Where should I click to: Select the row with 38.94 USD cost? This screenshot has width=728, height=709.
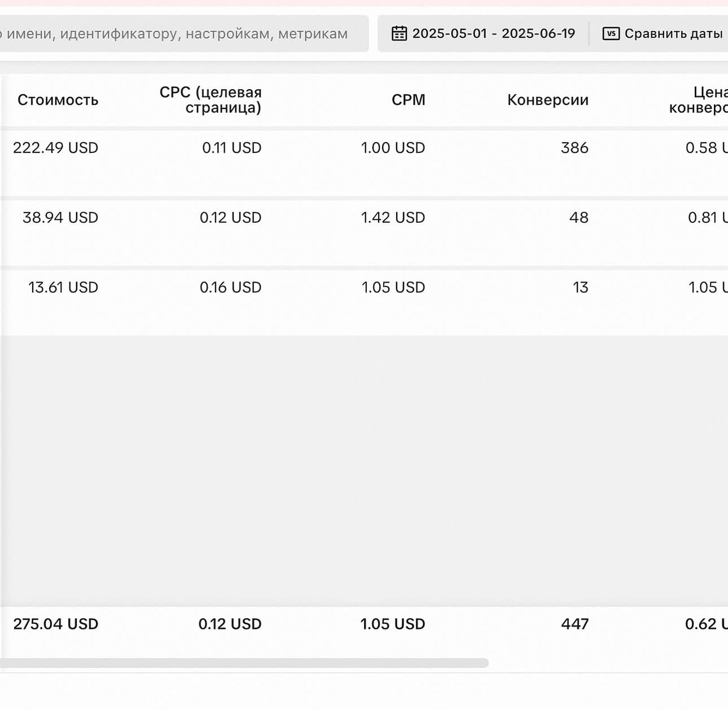coord(364,232)
